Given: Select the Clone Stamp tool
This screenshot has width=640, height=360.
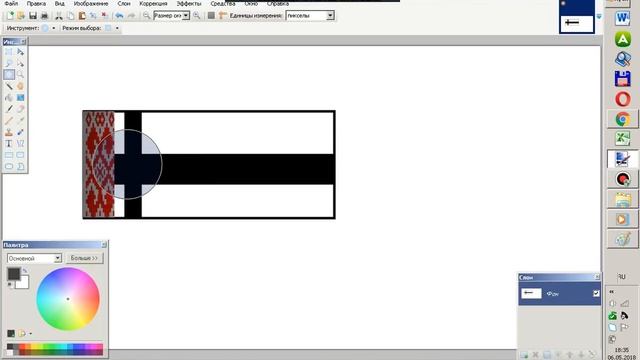Looking at the screenshot, I should [9, 132].
